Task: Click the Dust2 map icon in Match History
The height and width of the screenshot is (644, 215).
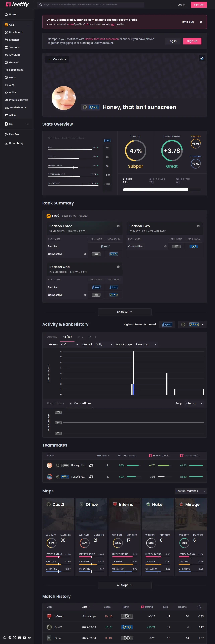Action: click(49, 627)
